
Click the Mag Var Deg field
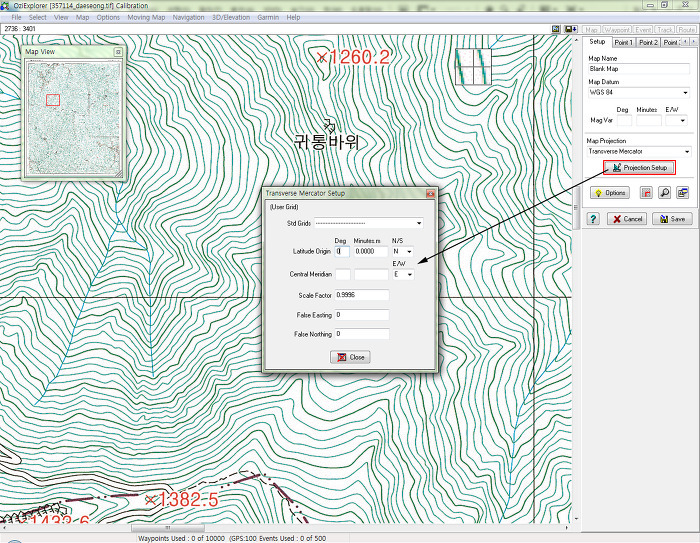coord(624,121)
